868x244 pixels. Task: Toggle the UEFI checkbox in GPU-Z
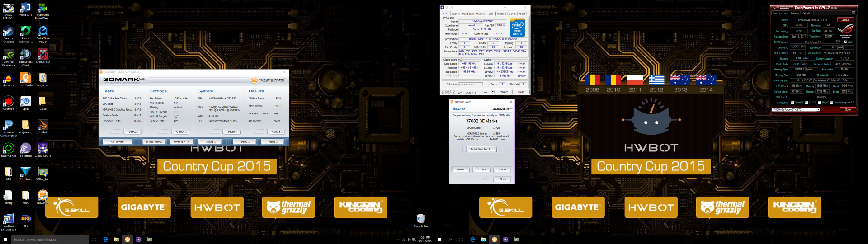[845, 42]
